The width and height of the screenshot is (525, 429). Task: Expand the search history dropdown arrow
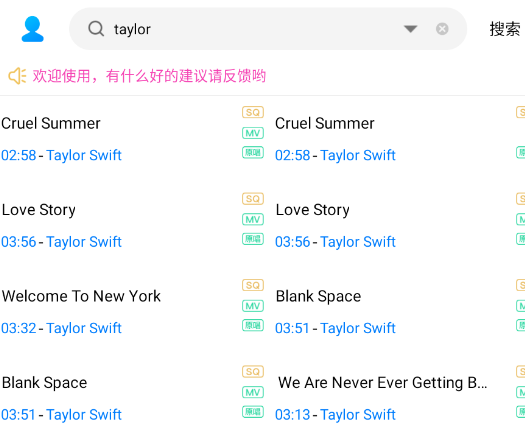pyautogui.click(x=410, y=29)
